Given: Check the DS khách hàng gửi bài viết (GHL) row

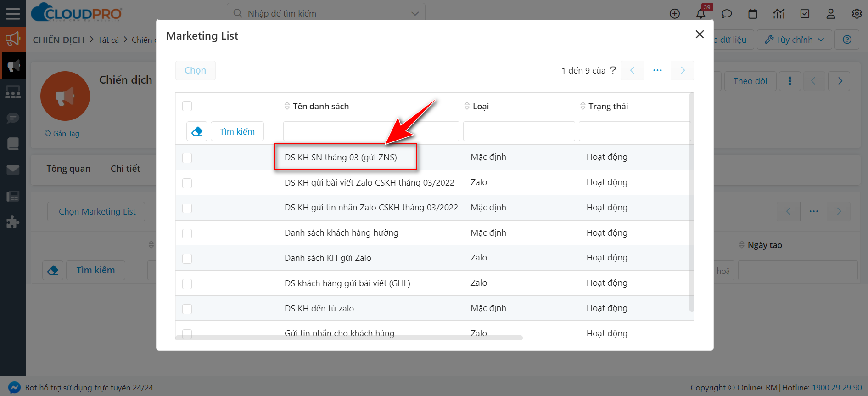Looking at the screenshot, I should [x=187, y=283].
